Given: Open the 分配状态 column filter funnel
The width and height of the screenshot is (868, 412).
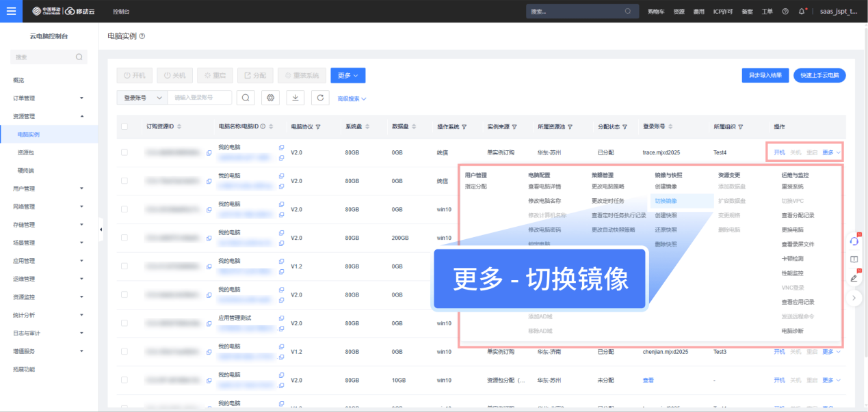Looking at the screenshot, I should [625, 127].
